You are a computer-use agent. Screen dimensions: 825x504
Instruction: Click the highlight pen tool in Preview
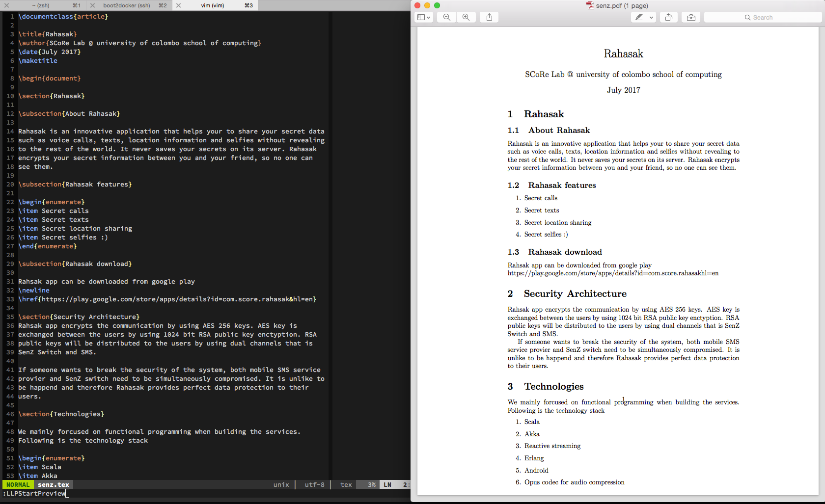click(639, 17)
